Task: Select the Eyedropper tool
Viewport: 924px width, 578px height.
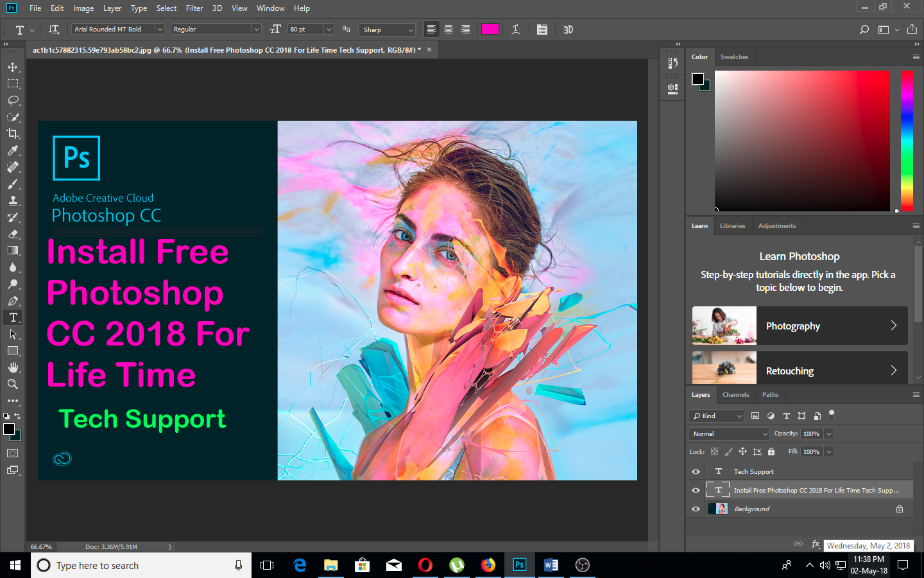Action: click(x=13, y=150)
